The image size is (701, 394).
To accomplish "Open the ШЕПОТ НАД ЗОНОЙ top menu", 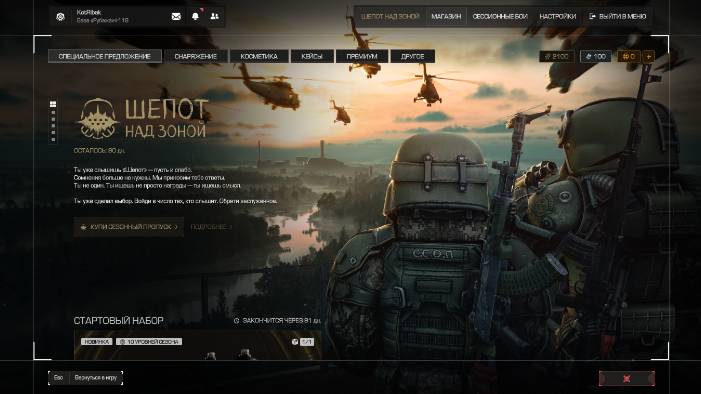I will click(390, 17).
